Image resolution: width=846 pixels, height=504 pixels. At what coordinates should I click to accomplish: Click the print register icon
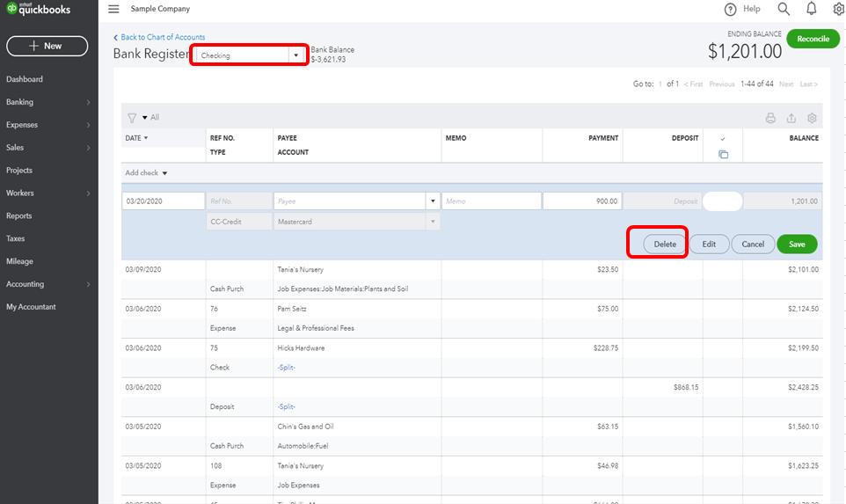pos(770,118)
